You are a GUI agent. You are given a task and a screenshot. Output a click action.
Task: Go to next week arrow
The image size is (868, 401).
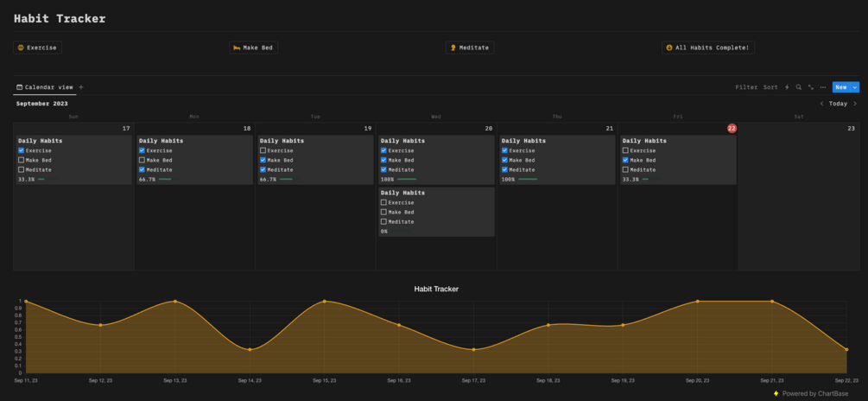(855, 104)
